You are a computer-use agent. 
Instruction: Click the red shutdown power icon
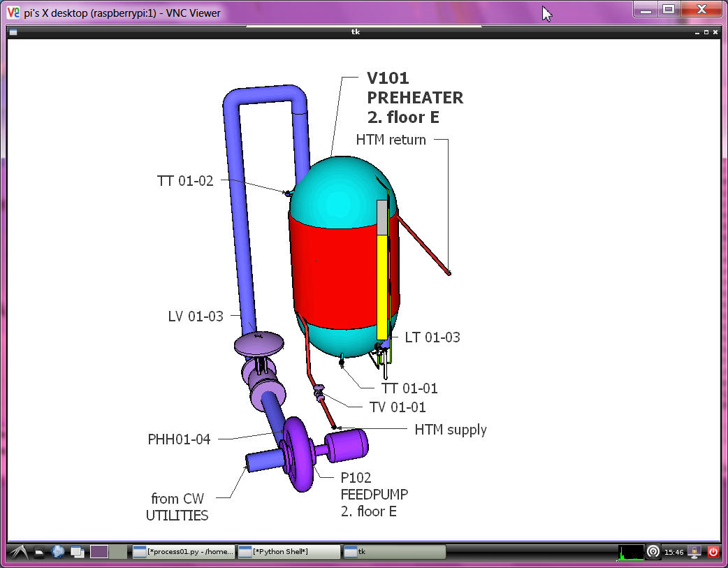(713, 552)
